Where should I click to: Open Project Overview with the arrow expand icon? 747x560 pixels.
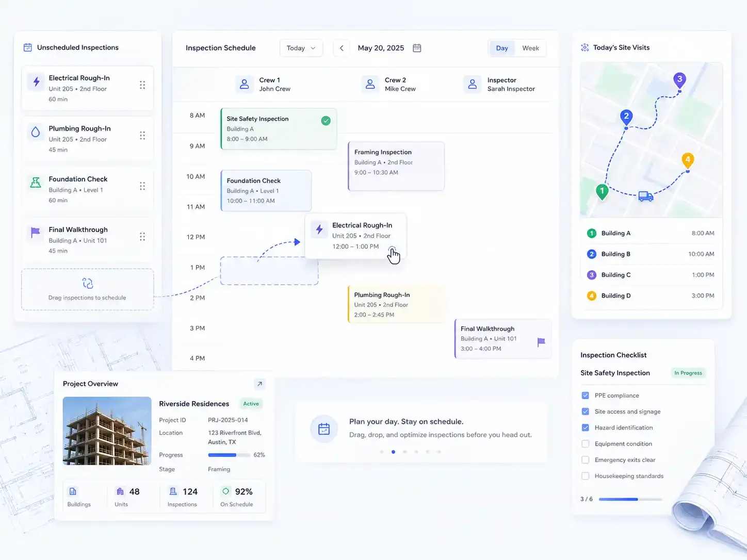coord(259,384)
